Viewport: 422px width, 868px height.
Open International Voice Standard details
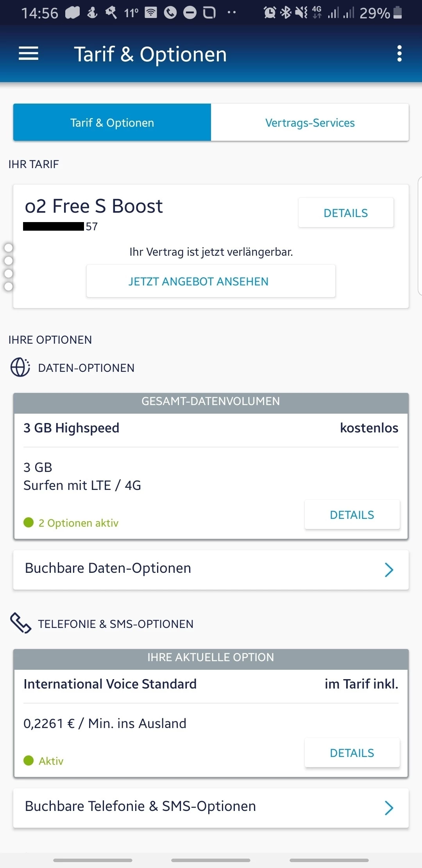[352, 753]
